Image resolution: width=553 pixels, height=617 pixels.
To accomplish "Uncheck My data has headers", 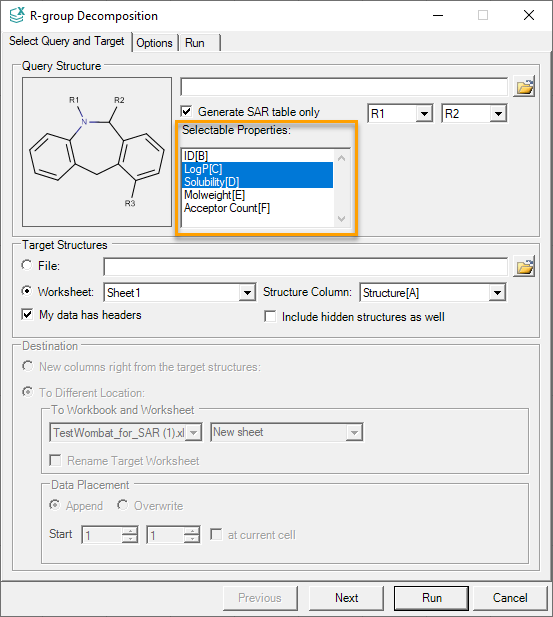I will 27,315.
